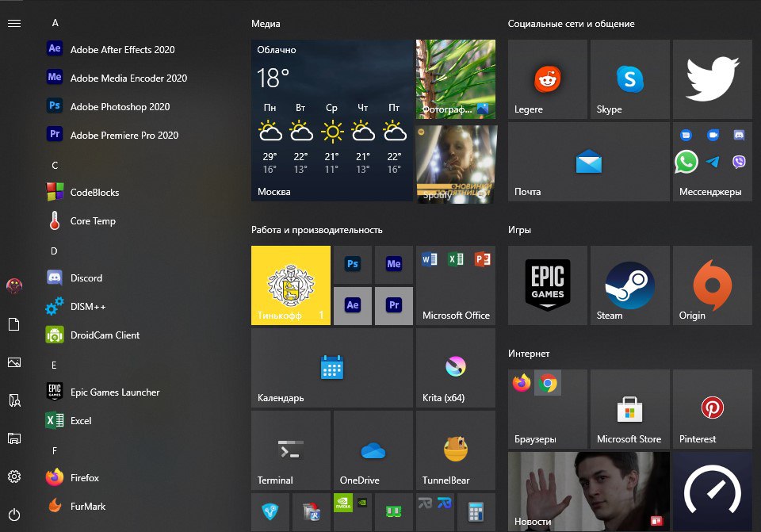This screenshot has height=532, width=761.
Task: Click the letter D section header
Action: [x=55, y=251]
